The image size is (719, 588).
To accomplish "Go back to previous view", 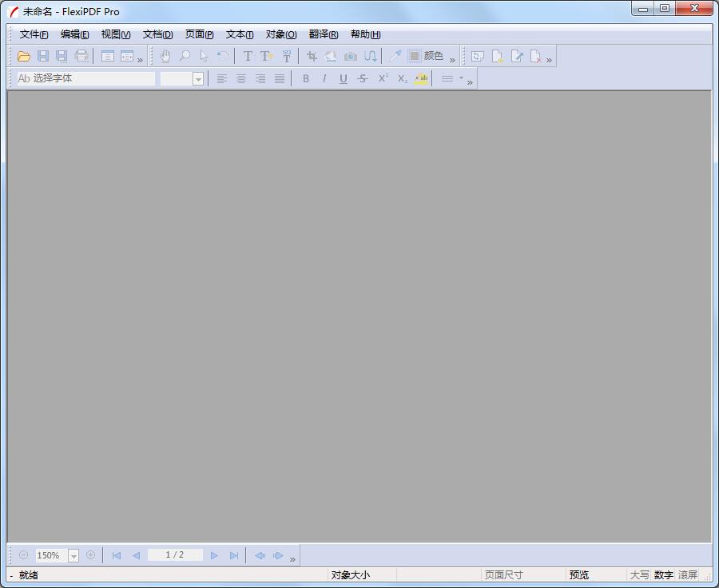I will (260, 555).
